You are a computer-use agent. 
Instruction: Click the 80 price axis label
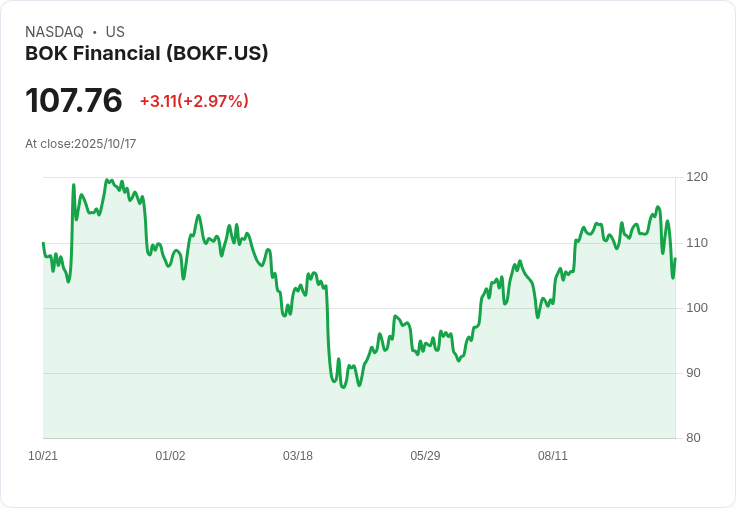pos(693,438)
